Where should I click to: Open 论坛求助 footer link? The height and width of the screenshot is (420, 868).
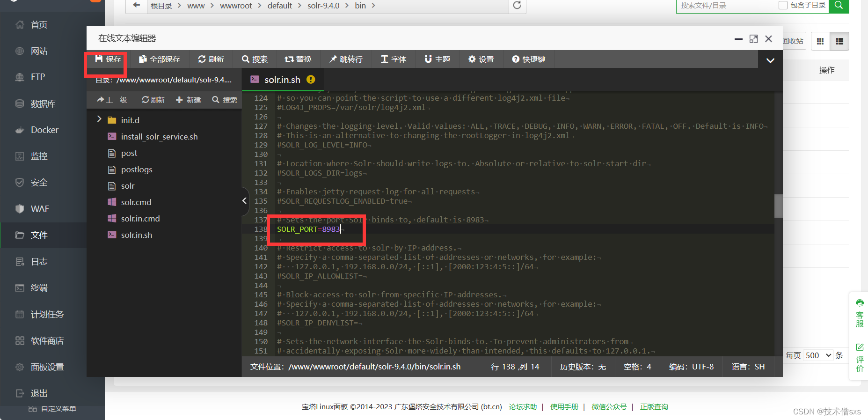523,407
